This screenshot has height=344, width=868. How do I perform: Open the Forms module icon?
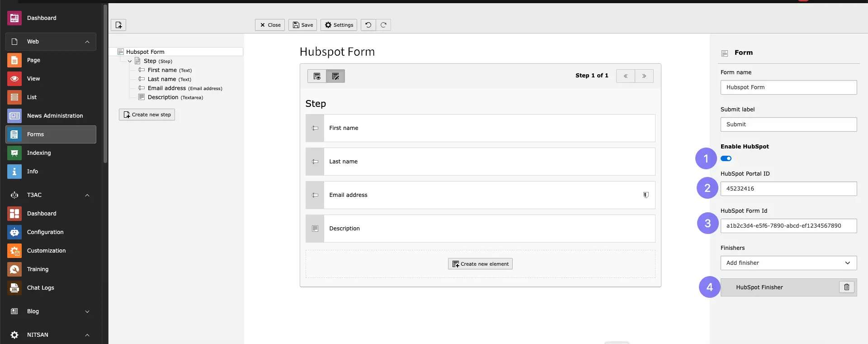point(14,134)
